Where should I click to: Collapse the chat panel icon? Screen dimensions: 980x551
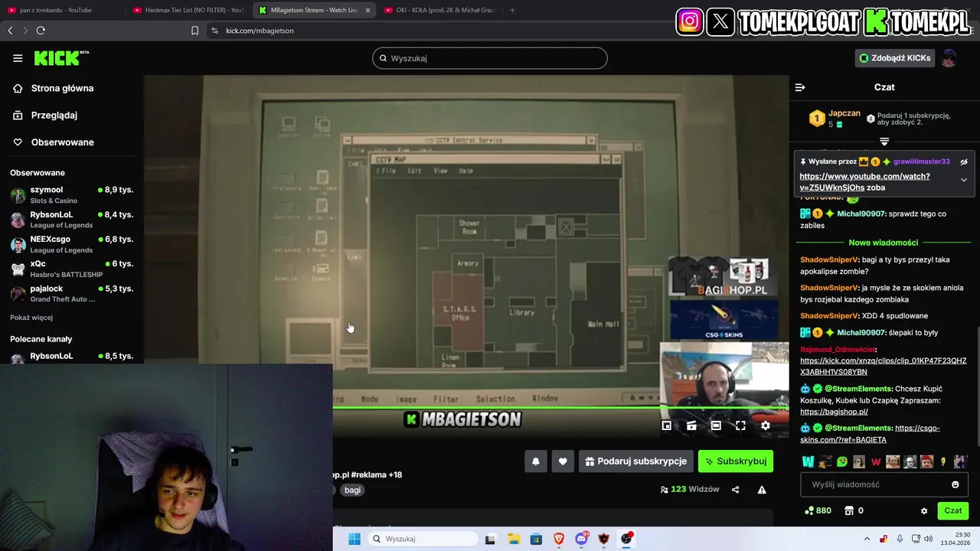coord(800,87)
